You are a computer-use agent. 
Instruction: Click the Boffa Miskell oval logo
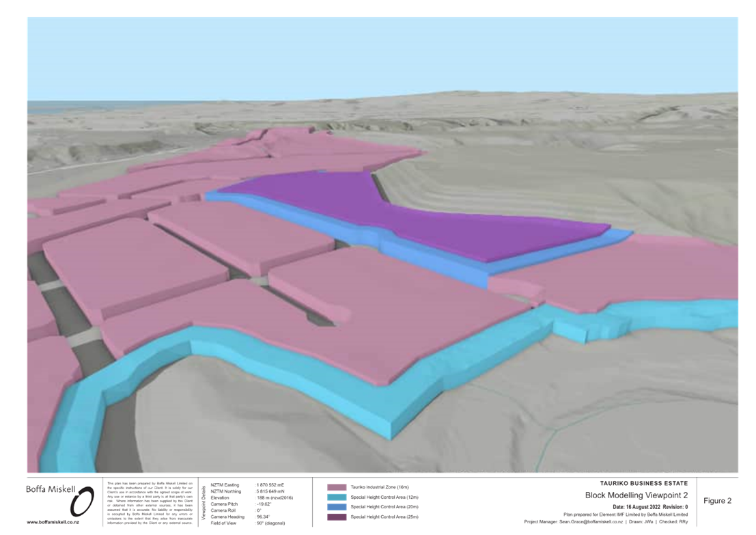82,502
